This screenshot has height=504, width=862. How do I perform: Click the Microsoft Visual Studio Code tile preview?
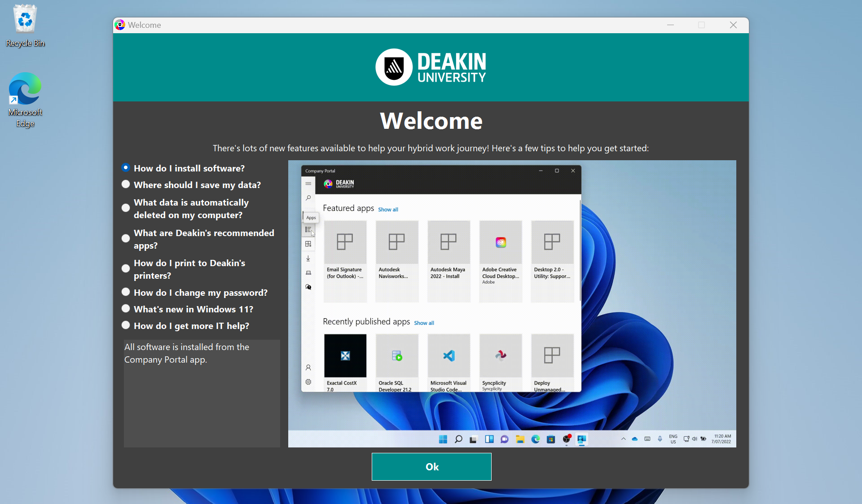449,363
